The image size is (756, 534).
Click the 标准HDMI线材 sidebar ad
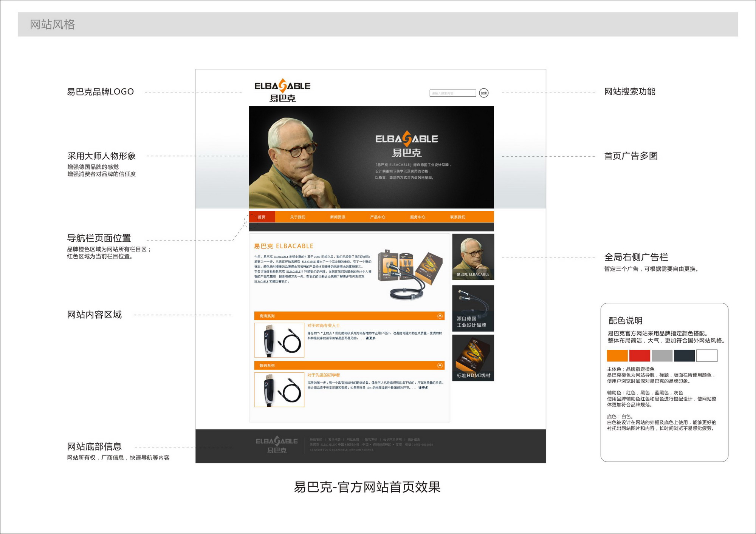tap(473, 358)
